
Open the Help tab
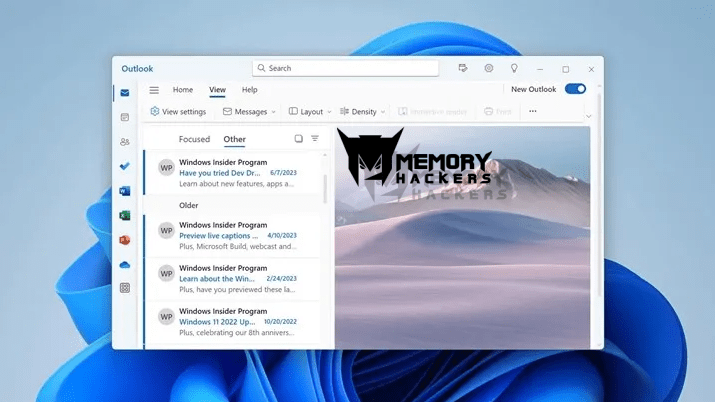tap(249, 90)
